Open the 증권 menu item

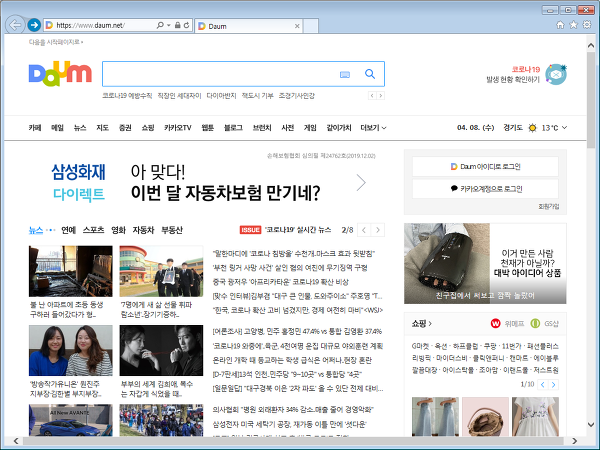click(125, 128)
